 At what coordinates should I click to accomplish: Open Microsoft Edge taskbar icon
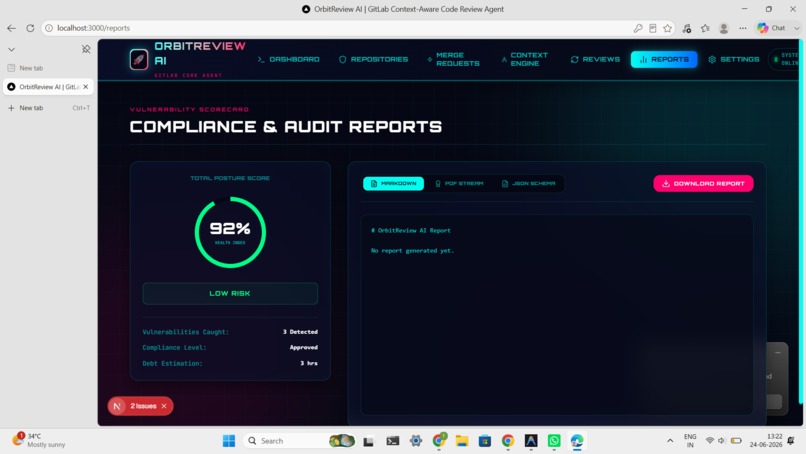pos(577,441)
